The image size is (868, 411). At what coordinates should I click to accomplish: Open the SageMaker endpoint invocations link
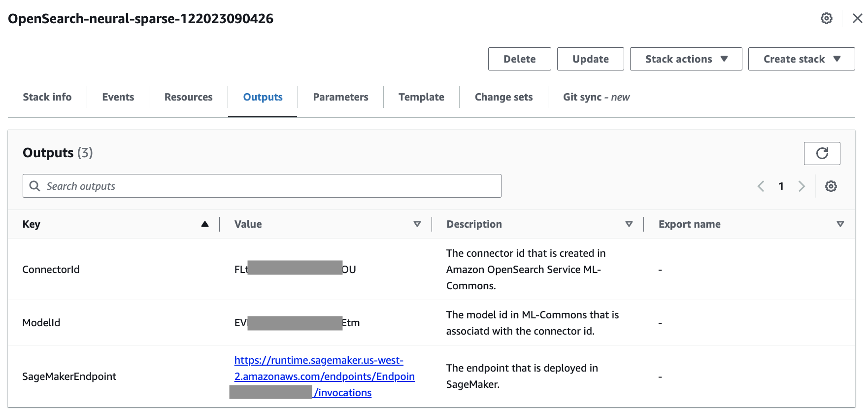coord(325,377)
